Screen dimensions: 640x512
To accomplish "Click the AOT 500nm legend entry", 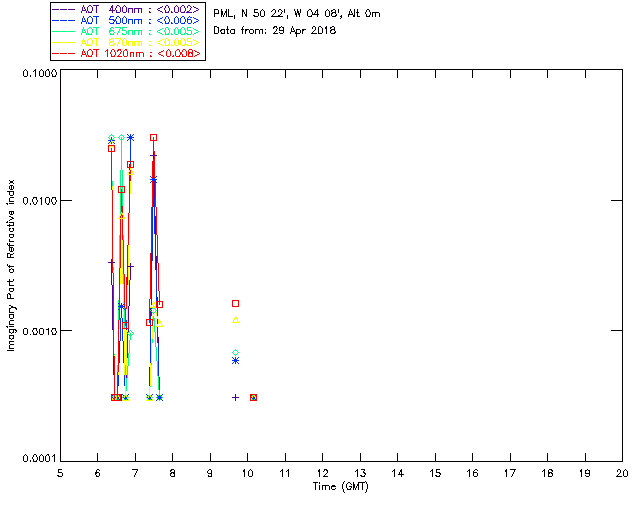I will pyautogui.click(x=127, y=20).
